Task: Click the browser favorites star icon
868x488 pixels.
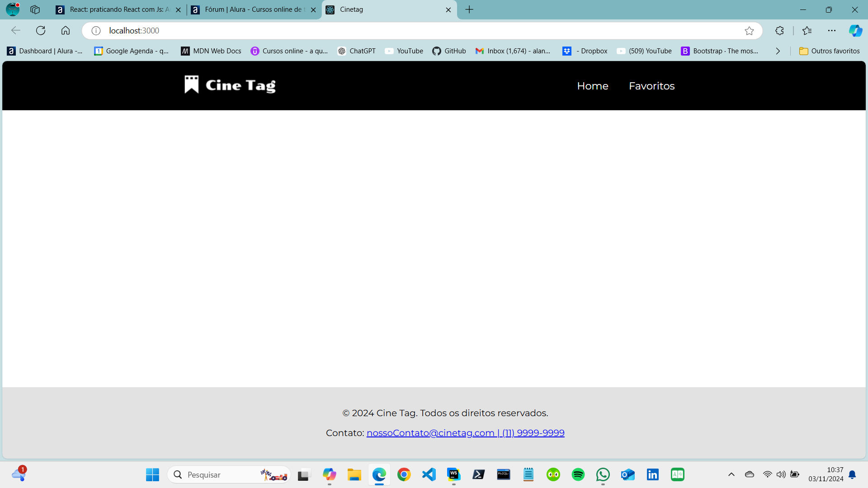Action: (750, 30)
